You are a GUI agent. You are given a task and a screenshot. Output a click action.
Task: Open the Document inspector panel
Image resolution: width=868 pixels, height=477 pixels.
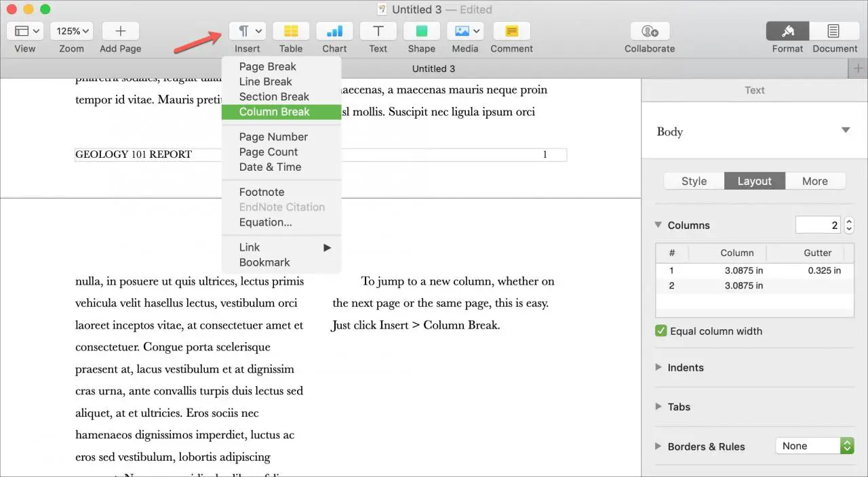point(833,31)
